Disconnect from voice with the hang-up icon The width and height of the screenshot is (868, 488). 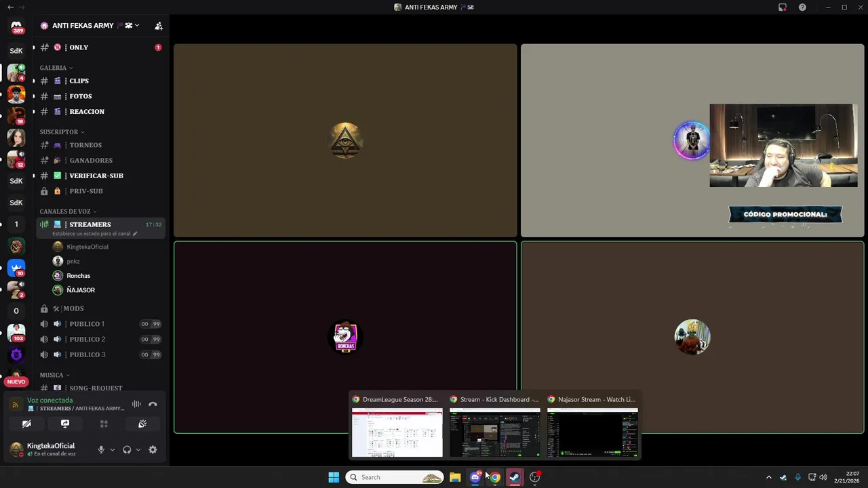tap(153, 404)
